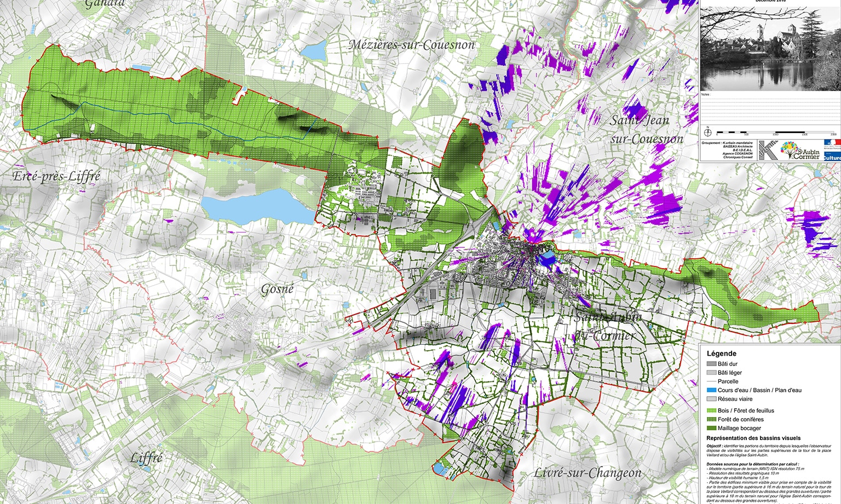Click the blue Cours d'eau legend swatch

tap(711, 390)
